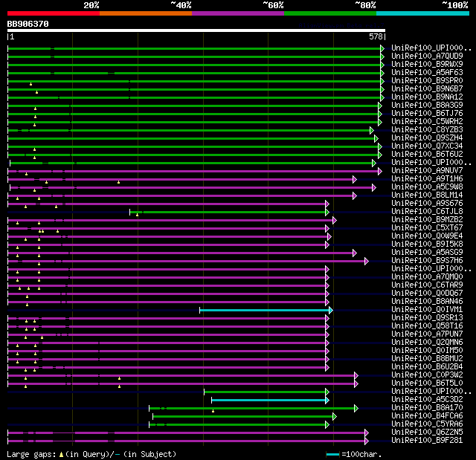Click the green alignment bar for C6TJL8
This screenshot has height=460, width=476.
coord(228,212)
